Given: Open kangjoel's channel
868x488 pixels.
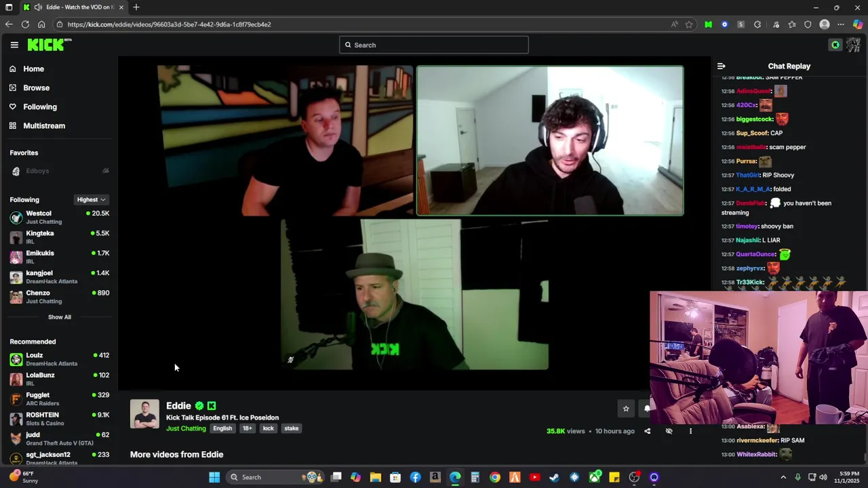Looking at the screenshot, I should pyautogui.click(x=59, y=277).
